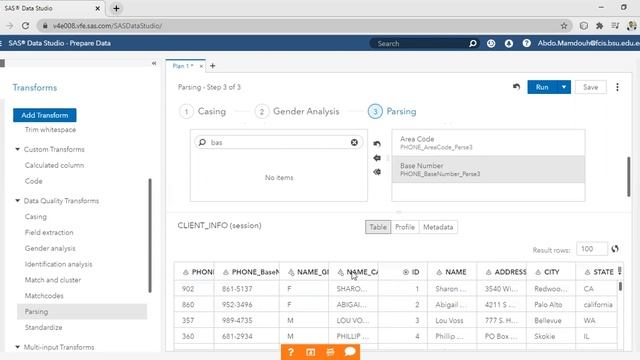This screenshot has height=360, width=640.
Task: Switch to the Table view
Action: tap(378, 227)
